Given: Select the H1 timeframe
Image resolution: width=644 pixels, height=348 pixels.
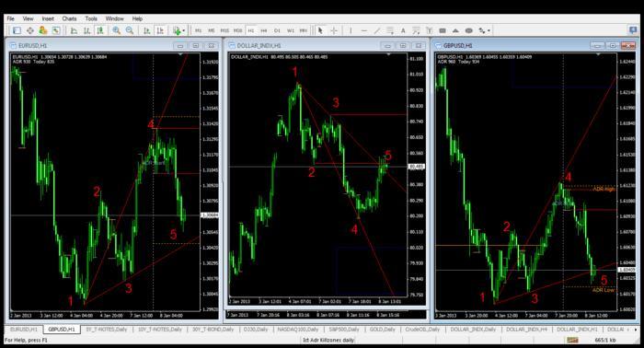Looking at the screenshot, I should (251, 30).
